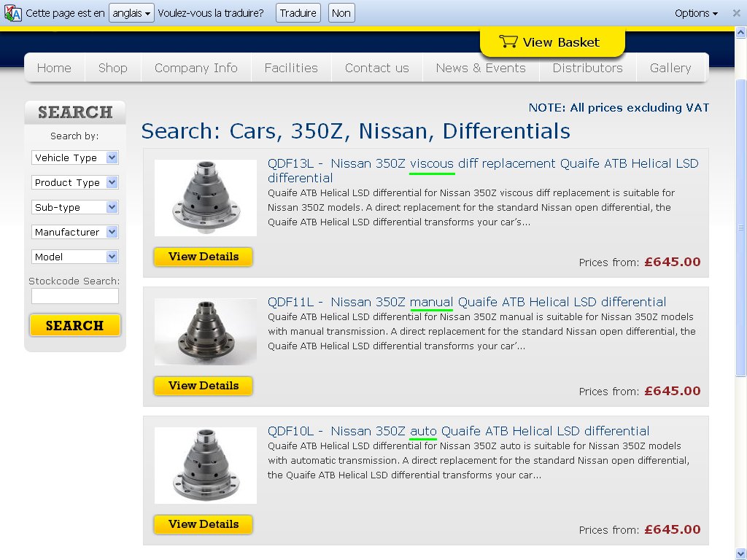
Task: Click the QDF11L differential product thumbnail
Action: [205, 332]
